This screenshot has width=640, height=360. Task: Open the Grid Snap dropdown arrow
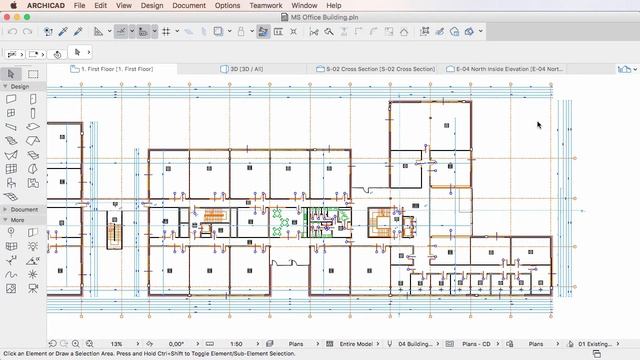click(177, 31)
